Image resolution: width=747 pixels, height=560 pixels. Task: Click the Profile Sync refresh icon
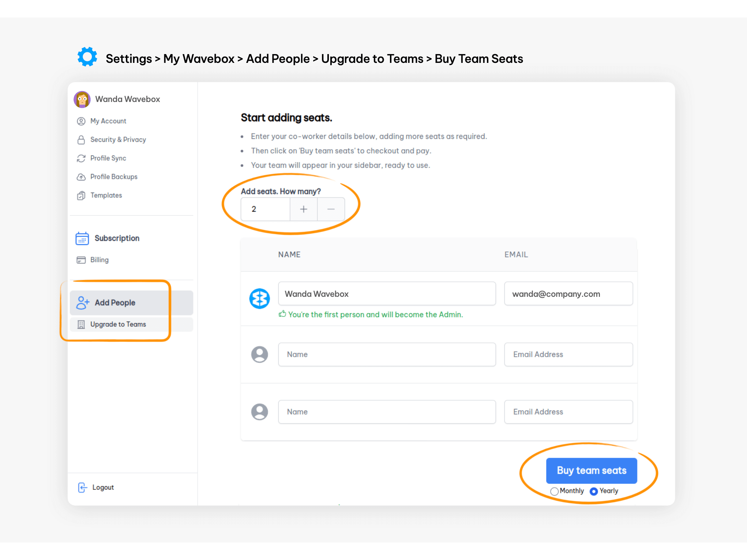tap(81, 158)
